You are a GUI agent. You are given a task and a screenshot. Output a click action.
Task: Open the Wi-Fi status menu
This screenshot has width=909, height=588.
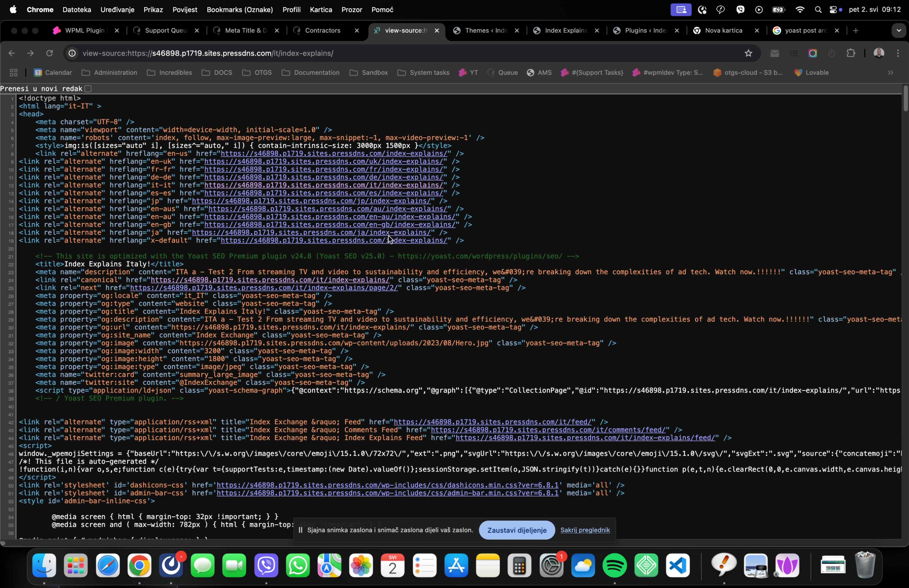[x=800, y=10]
